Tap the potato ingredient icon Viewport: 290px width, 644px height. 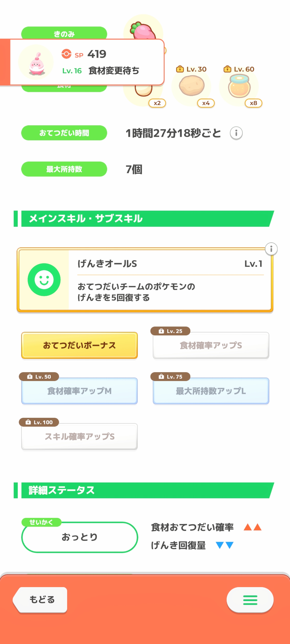192,86
